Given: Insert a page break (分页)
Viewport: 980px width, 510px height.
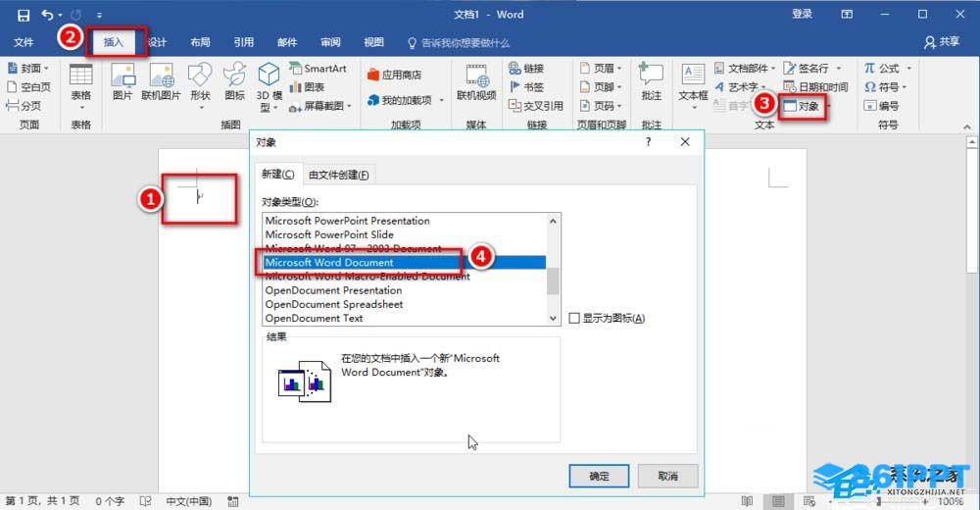Looking at the screenshot, I should [x=24, y=106].
